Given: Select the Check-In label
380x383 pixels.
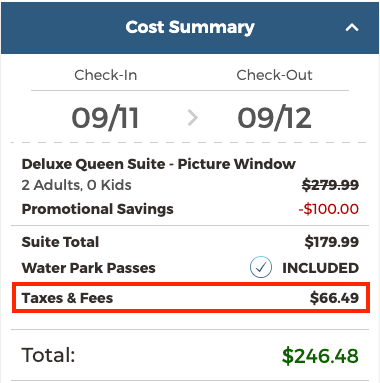Looking at the screenshot, I should click(x=106, y=75).
